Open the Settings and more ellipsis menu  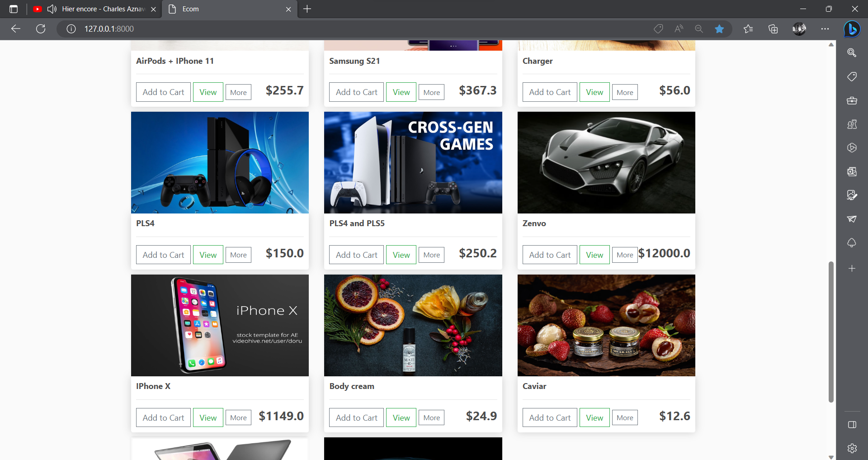coord(825,29)
